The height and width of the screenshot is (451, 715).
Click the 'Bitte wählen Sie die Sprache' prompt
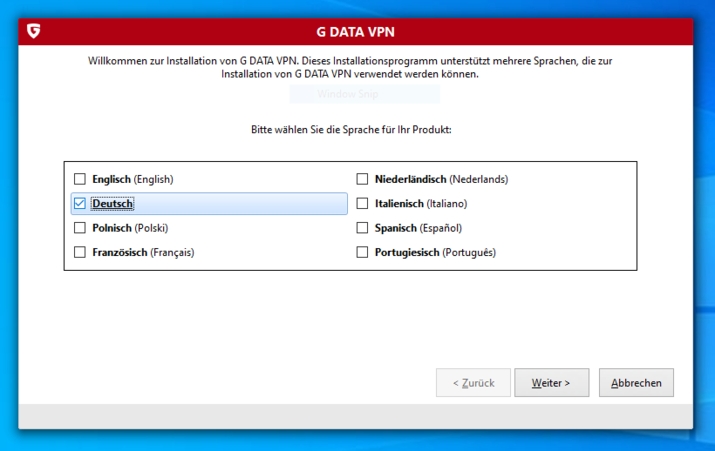(351, 130)
